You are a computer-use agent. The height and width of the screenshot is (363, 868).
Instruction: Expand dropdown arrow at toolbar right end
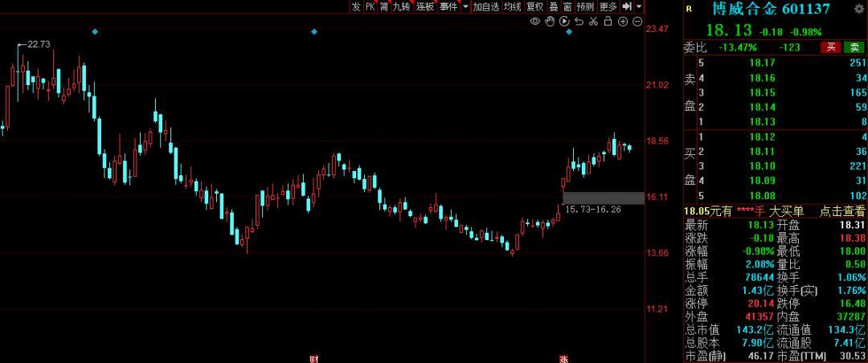640,6
